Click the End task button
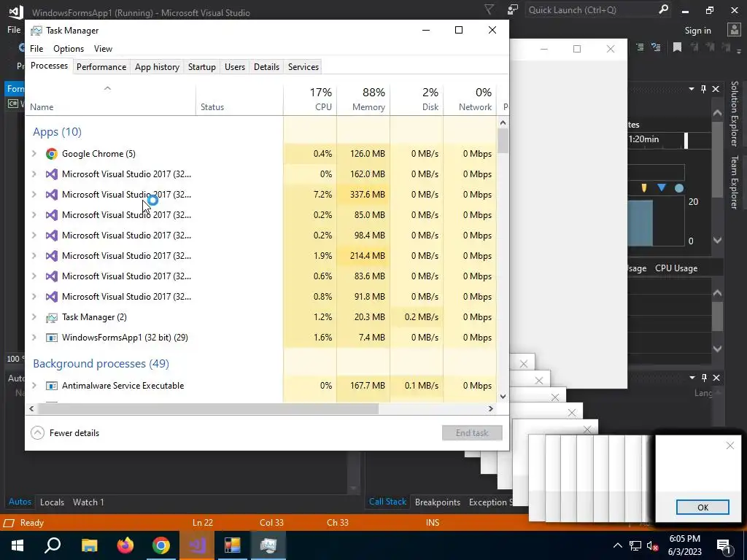Viewport: 747px width, 560px height. [472, 433]
